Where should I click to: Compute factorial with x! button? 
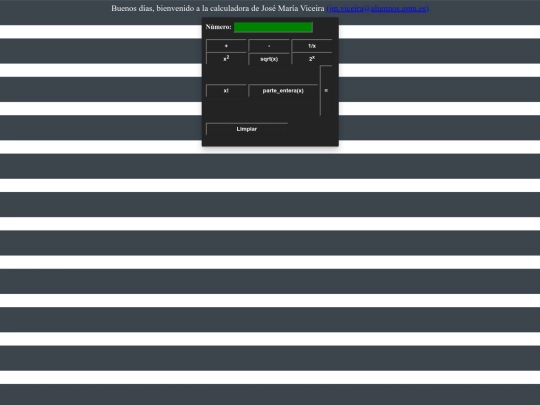point(226,91)
